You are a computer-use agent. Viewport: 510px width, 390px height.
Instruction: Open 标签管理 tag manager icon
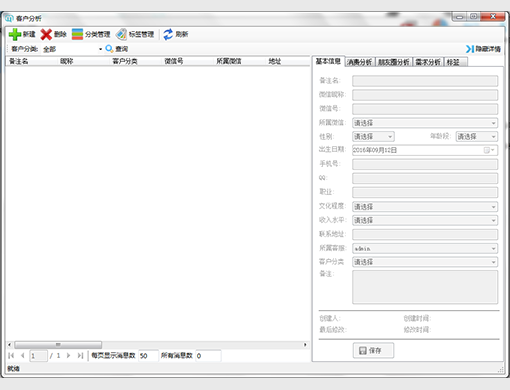pyautogui.click(x=121, y=34)
